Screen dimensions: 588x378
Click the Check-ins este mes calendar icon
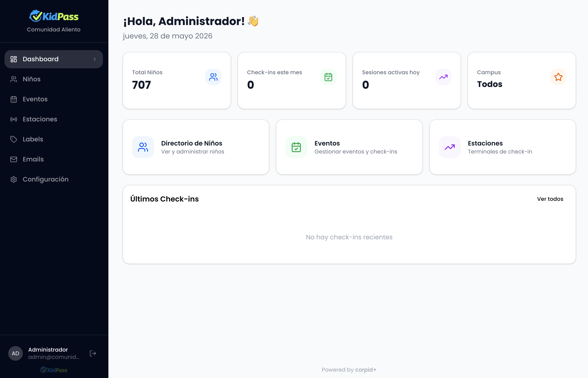coord(328,77)
